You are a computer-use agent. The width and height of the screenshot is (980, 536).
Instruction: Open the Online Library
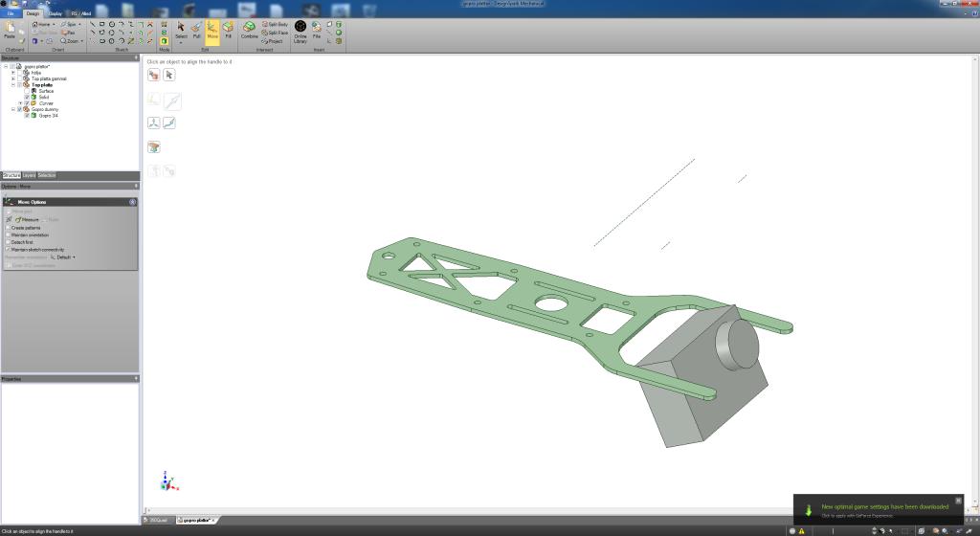point(301,32)
